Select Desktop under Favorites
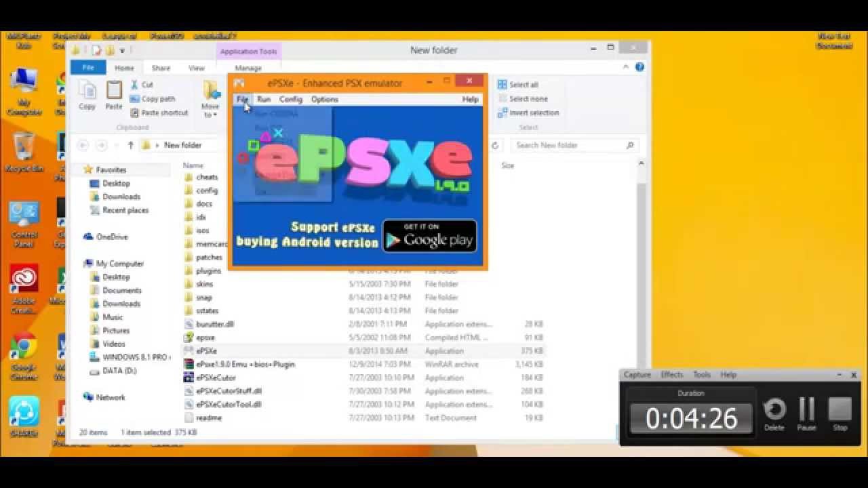868x488 pixels. click(110, 184)
